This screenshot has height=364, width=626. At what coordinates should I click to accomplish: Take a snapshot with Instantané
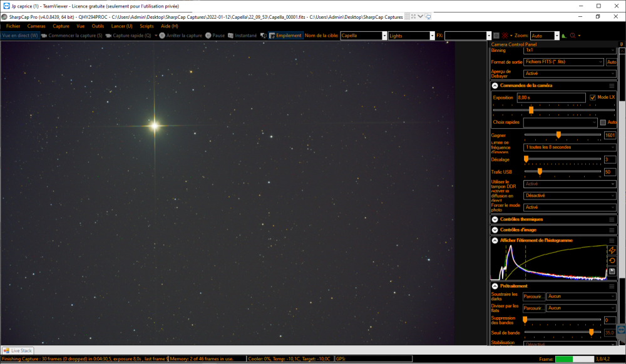[x=242, y=36]
